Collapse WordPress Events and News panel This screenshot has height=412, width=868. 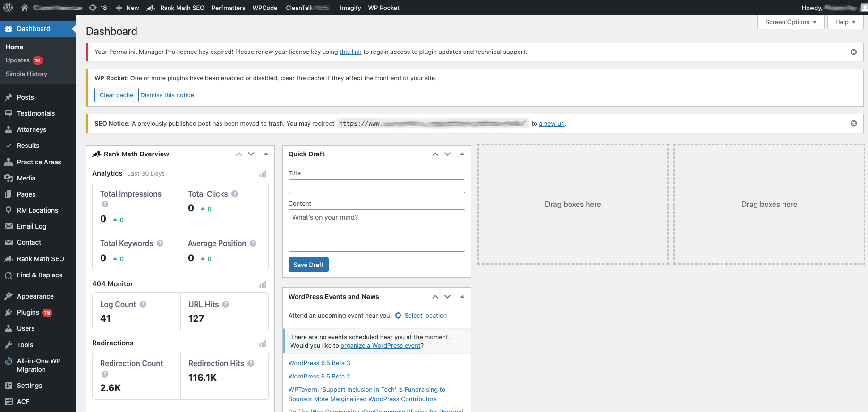point(462,297)
